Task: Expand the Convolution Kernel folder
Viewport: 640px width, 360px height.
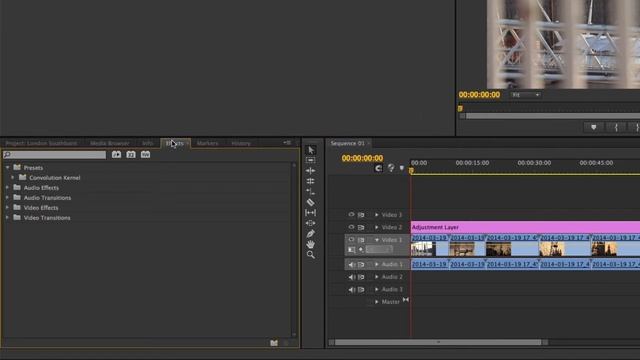Action: [13, 178]
